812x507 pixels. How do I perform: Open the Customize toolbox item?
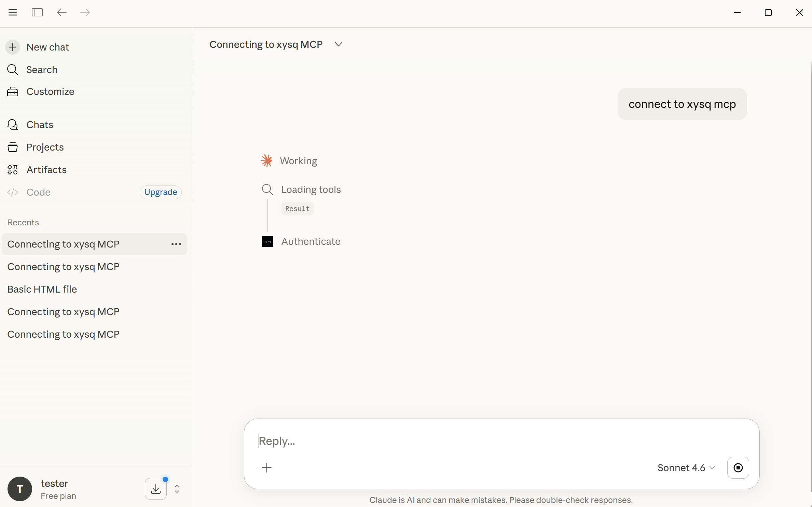tap(50, 91)
